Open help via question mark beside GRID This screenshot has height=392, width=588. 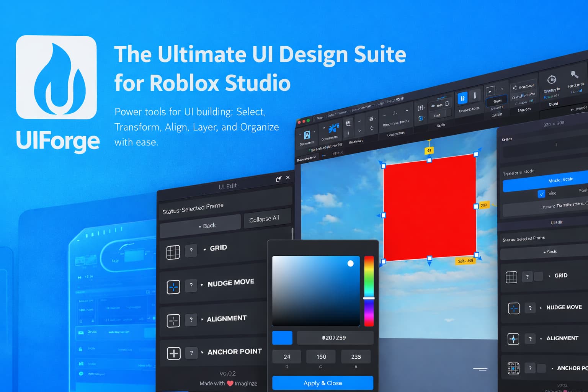click(191, 250)
